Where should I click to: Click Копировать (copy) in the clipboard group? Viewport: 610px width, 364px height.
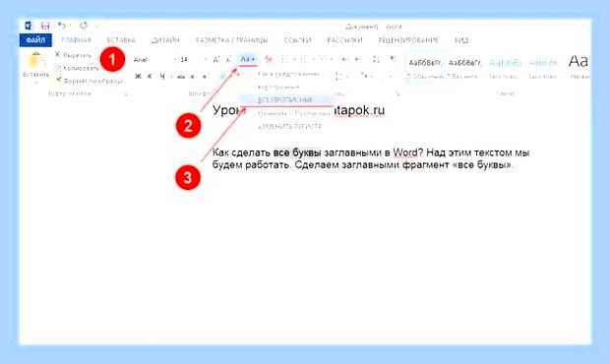77,68
